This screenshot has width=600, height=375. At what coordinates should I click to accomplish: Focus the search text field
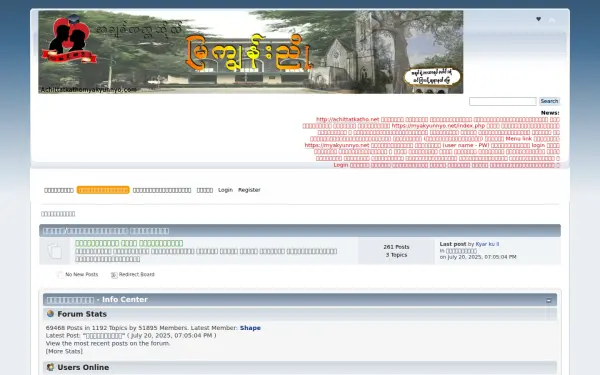(x=502, y=101)
